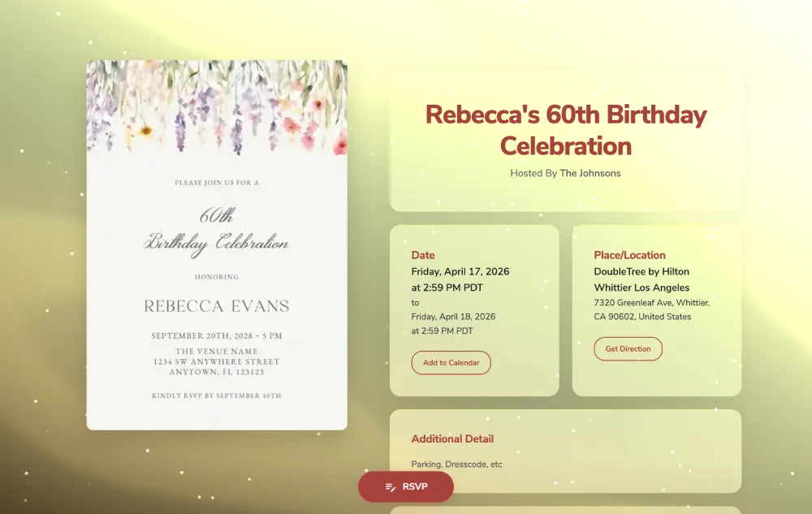This screenshot has width=812, height=514.
Task: Click Kindly RSVP by September 10th line
Action: coord(217,396)
